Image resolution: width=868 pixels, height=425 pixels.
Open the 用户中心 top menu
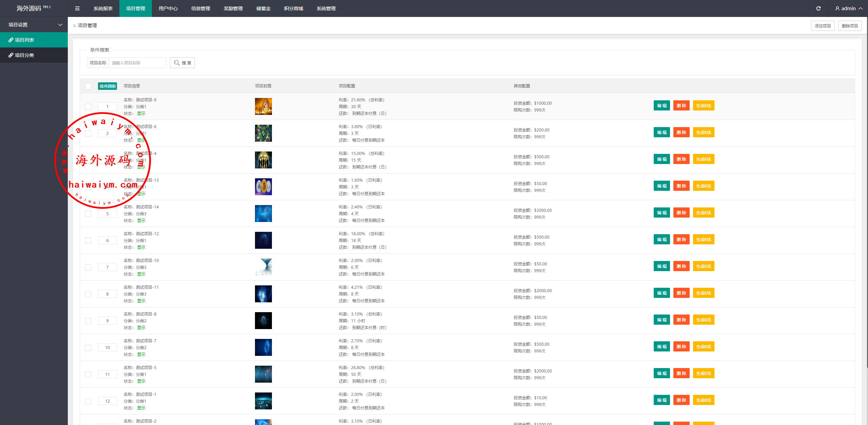168,8
